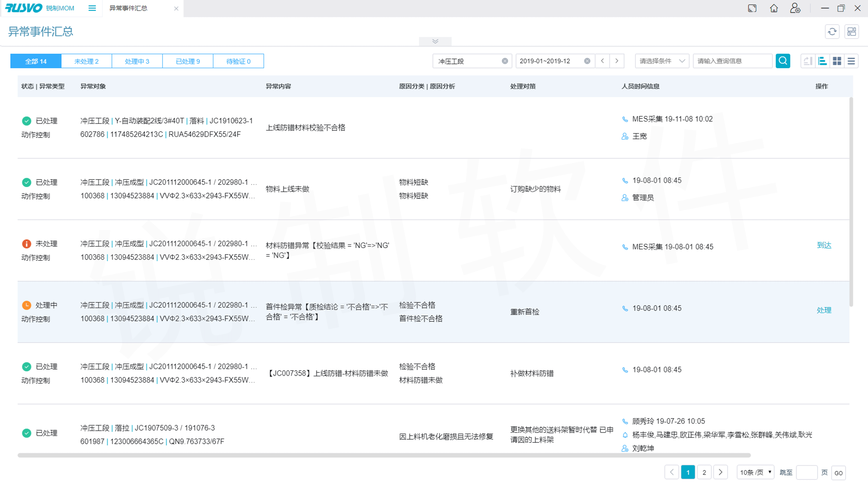
Task: Open the layout settings icon beside refresh
Action: pyautogui.click(x=852, y=32)
